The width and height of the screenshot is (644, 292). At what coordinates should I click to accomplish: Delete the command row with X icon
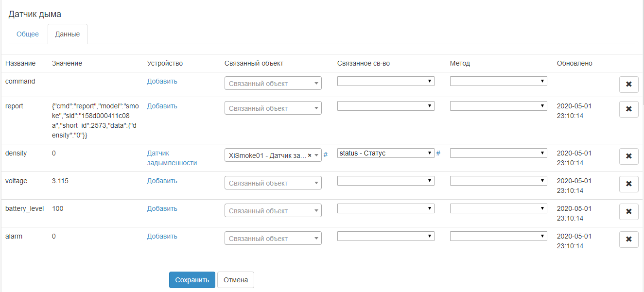[x=628, y=84]
